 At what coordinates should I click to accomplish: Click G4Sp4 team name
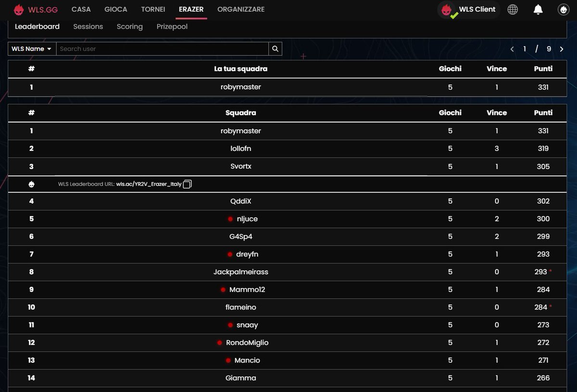click(x=241, y=236)
